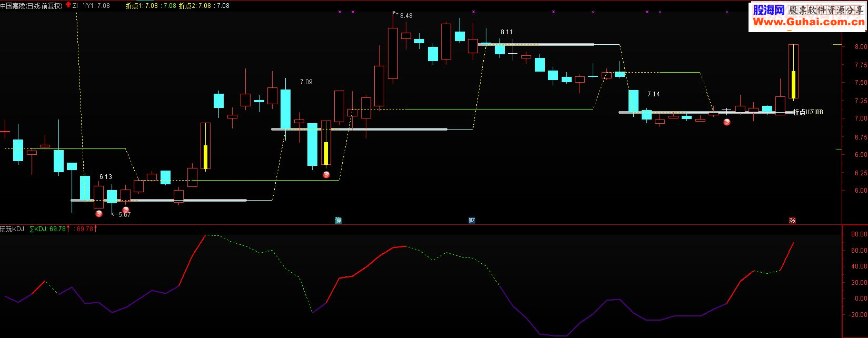Viewport: 868px width, 338px height.
Task: Click the ZI label next to the red arrow
Action: click(x=75, y=6)
